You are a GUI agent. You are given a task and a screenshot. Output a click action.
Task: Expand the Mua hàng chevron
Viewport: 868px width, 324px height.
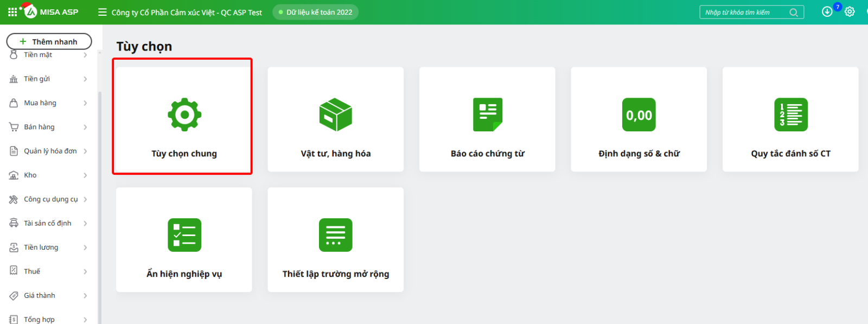click(x=85, y=103)
